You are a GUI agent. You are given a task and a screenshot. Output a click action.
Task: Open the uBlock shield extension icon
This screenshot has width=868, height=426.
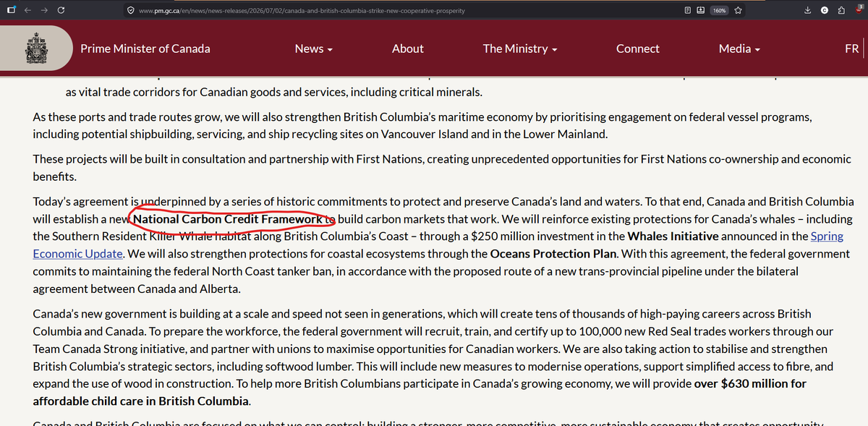click(859, 9)
